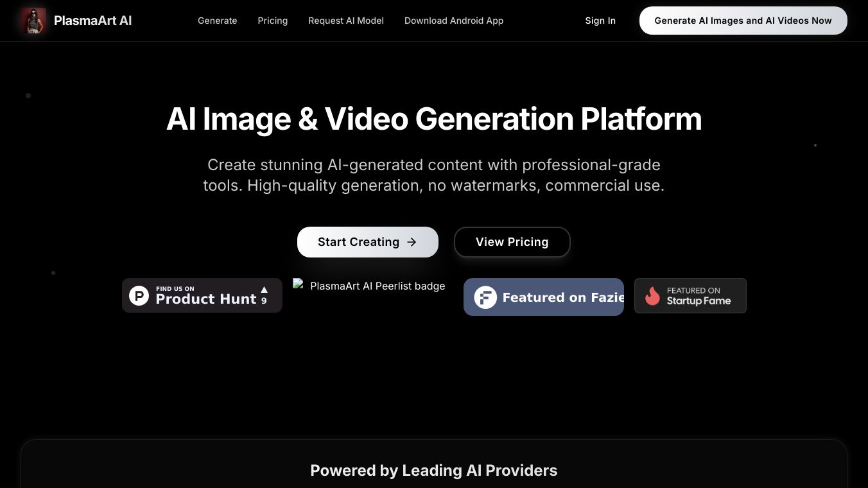
Task: Open the PlasmaArt AI Peerlist badge link
Action: [x=373, y=286]
